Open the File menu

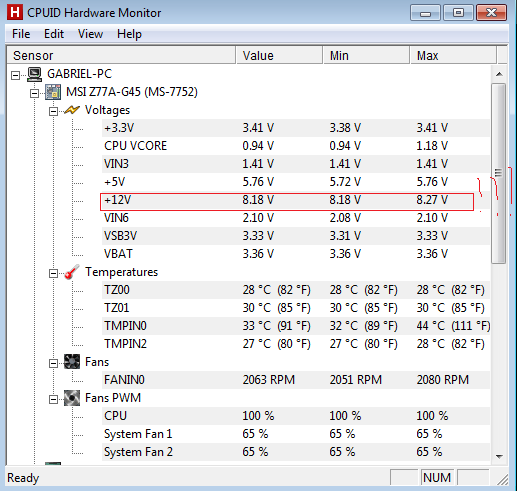[x=21, y=34]
